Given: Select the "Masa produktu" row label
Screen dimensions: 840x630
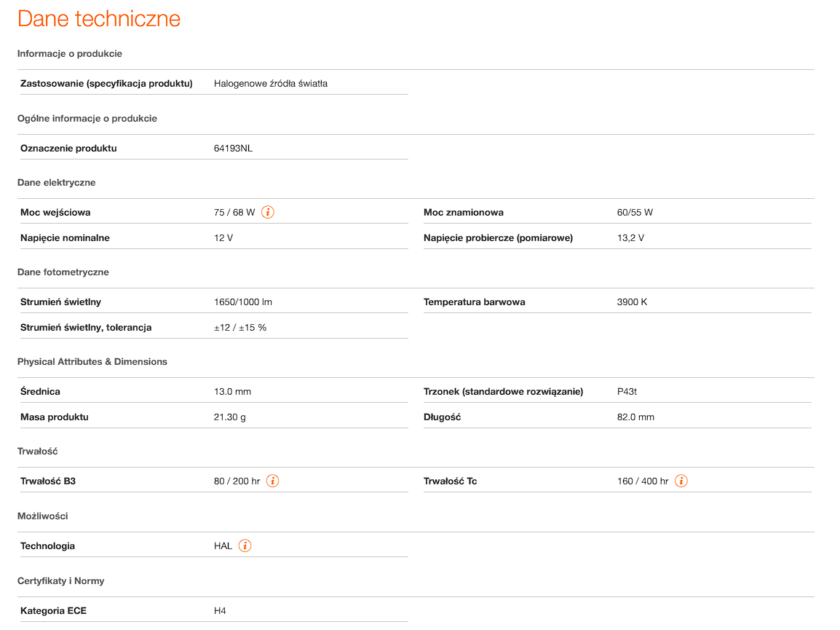Looking at the screenshot, I should coord(55,417).
